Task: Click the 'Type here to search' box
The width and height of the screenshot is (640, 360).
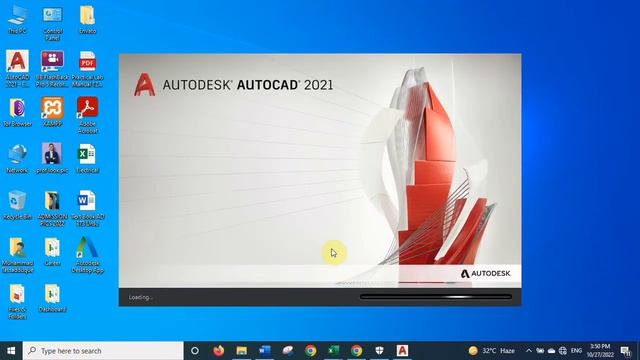Action: point(103,351)
